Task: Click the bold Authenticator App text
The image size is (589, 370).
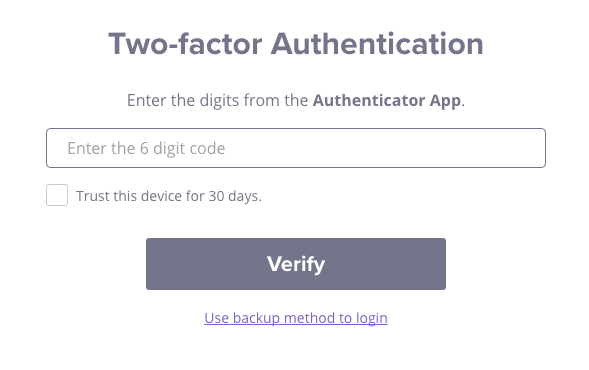Action: click(x=387, y=101)
